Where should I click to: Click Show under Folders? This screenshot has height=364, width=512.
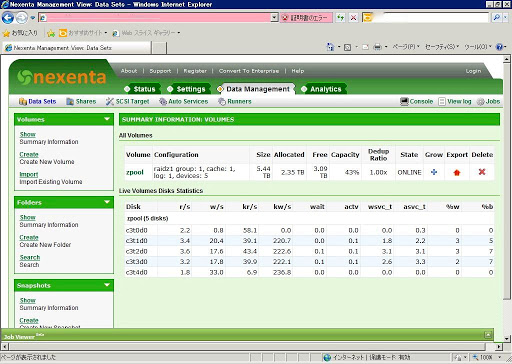coord(27,217)
